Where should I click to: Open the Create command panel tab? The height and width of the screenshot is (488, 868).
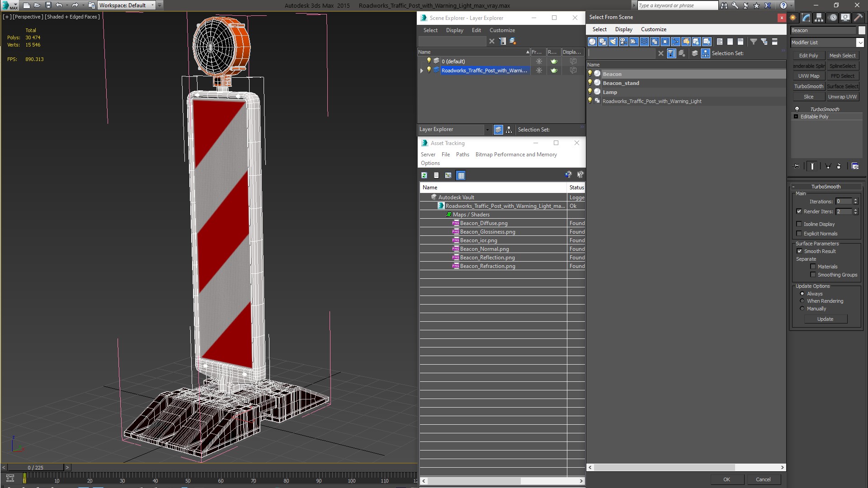point(793,18)
